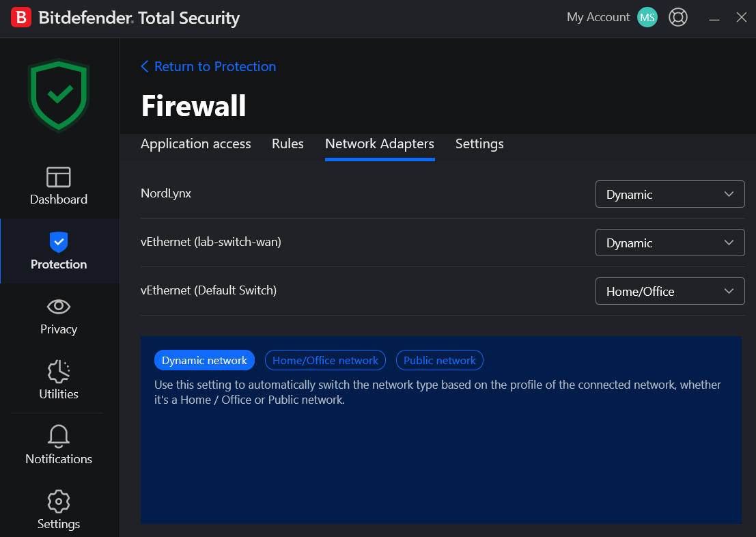Viewport: 756px width, 537px height.
Task: Open Privacy using the eye icon
Action: pyautogui.click(x=59, y=306)
